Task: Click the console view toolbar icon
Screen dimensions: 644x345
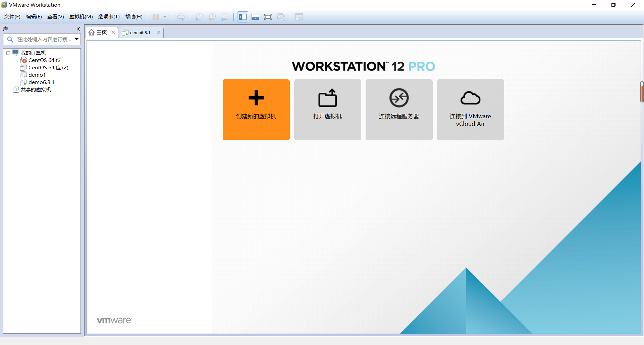Action: coord(299,17)
